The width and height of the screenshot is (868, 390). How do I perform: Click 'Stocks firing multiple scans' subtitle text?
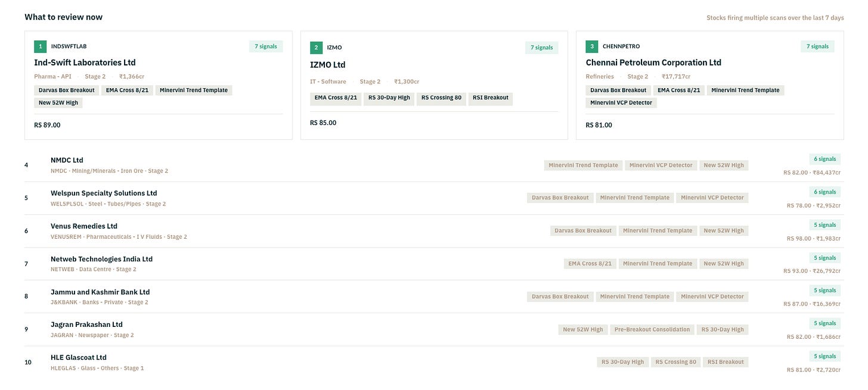click(775, 18)
